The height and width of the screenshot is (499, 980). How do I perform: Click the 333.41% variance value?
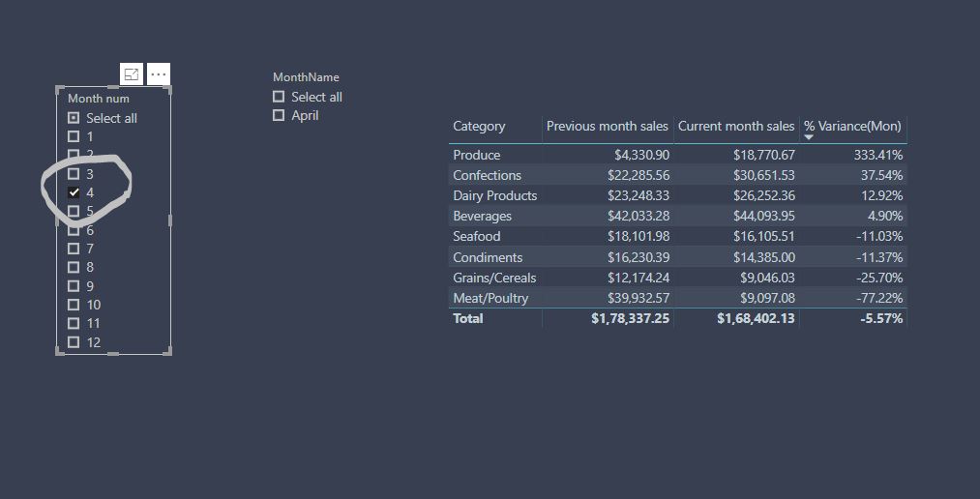[878, 155]
